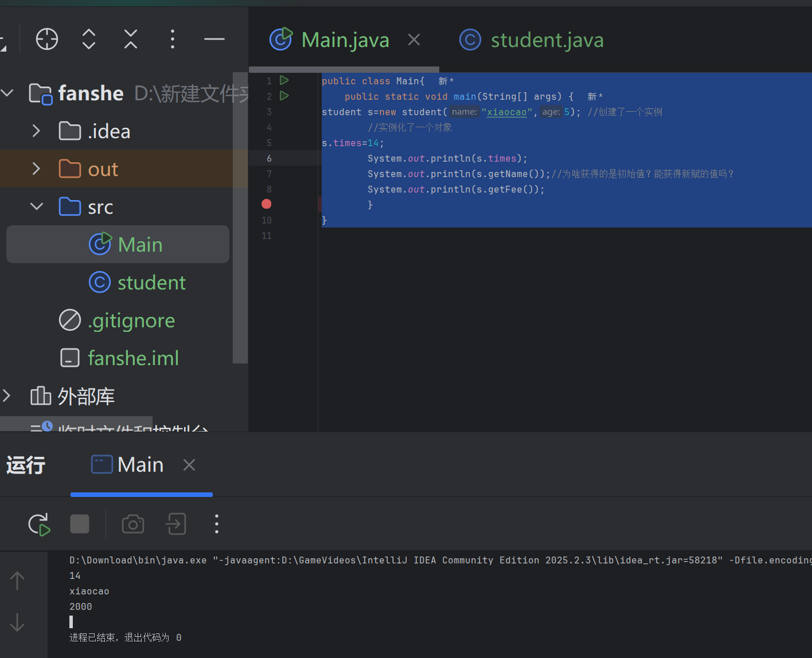Screen dimensions: 812x658
Task: Open run toolbar more options menu
Action: pyautogui.click(x=216, y=524)
